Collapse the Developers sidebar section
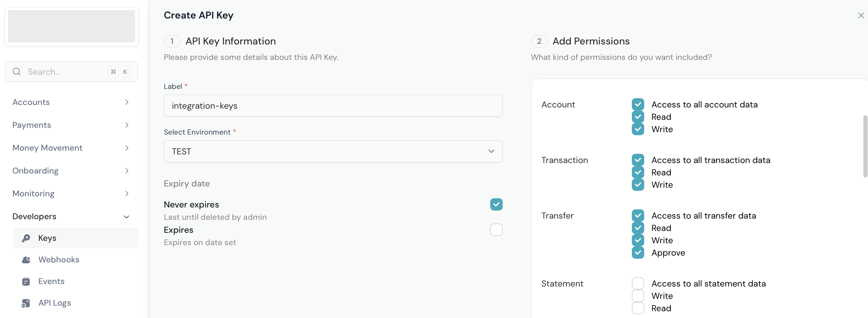This screenshot has width=868, height=318. (x=71, y=216)
